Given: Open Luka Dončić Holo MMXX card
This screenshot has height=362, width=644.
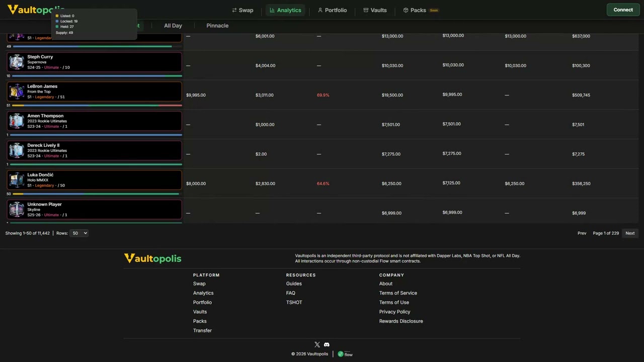Looking at the screenshot, I should click(x=94, y=180).
